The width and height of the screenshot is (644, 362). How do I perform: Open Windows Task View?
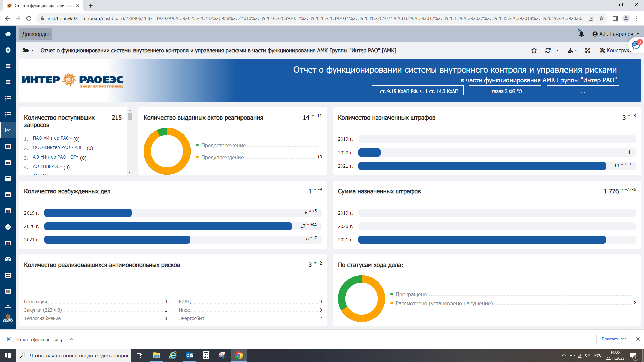[x=140, y=355]
